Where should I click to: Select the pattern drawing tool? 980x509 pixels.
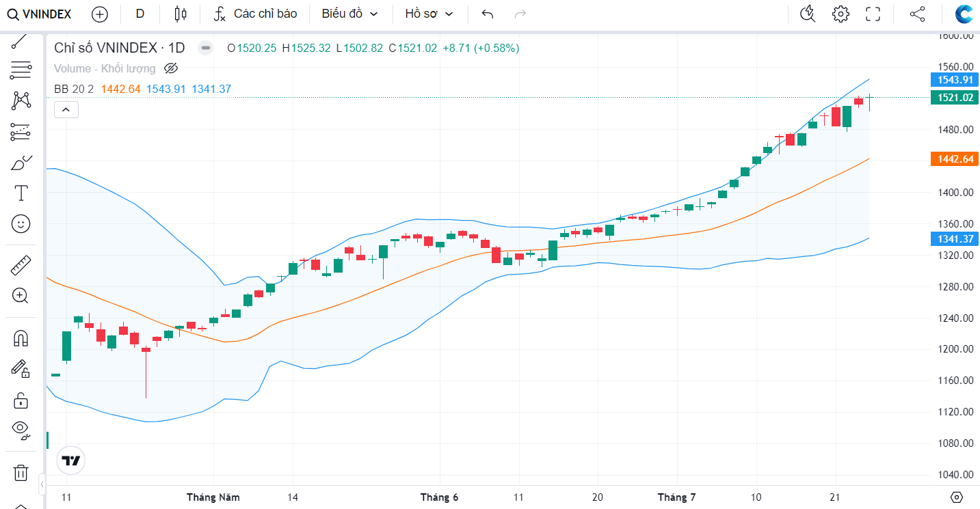[21, 100]
